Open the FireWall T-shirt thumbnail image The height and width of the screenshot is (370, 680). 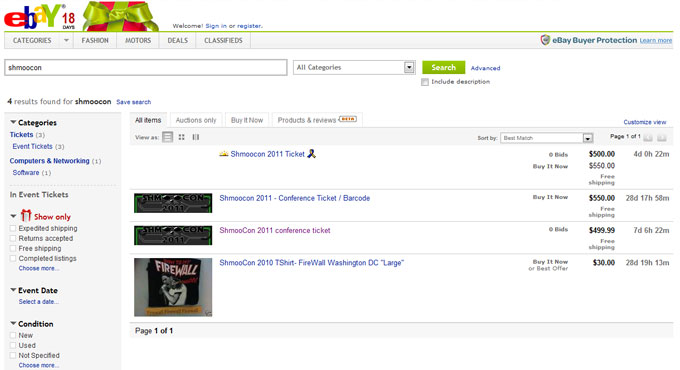pyautogui.click(x=173, y=287)
